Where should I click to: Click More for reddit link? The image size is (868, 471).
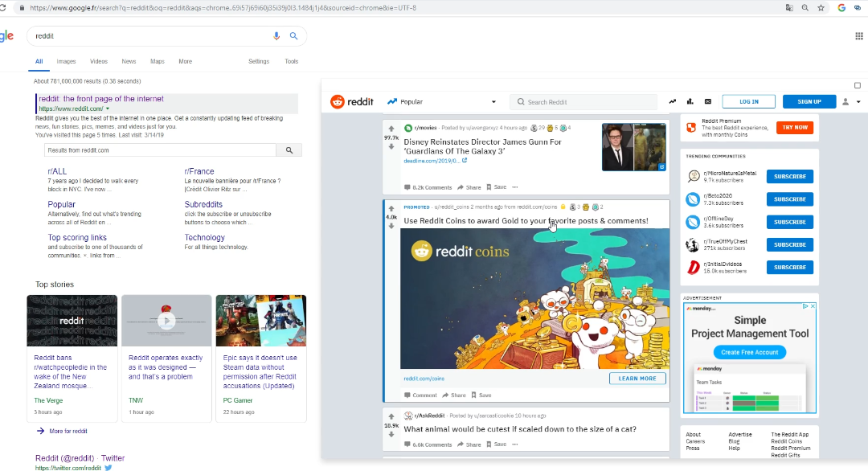tap(68, 431)
